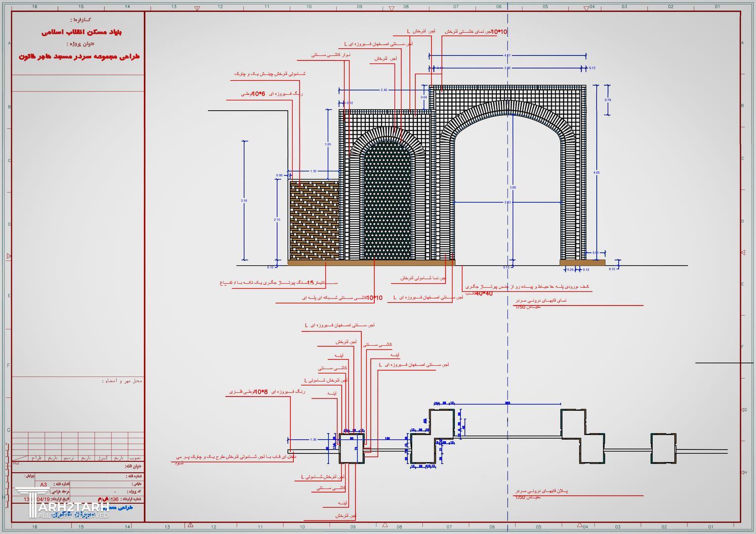
Task: Select the blue dashed vertical centerline
Action: tap(507, 346)
